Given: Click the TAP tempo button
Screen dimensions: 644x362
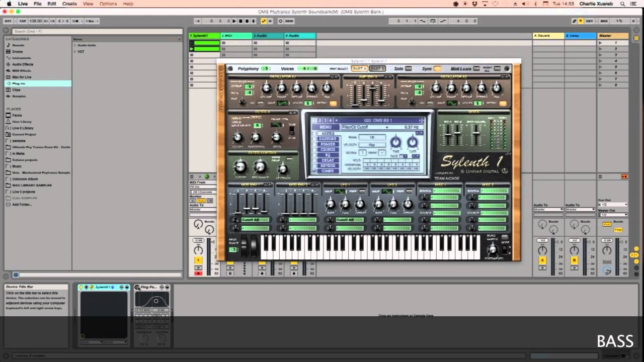Looking at the screenshot, I should (22, 21).
